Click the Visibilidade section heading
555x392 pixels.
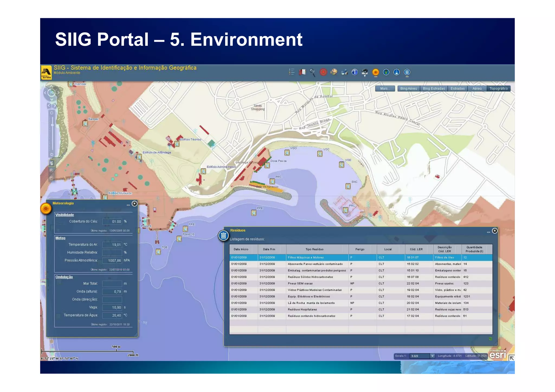(x=64, y=215)
